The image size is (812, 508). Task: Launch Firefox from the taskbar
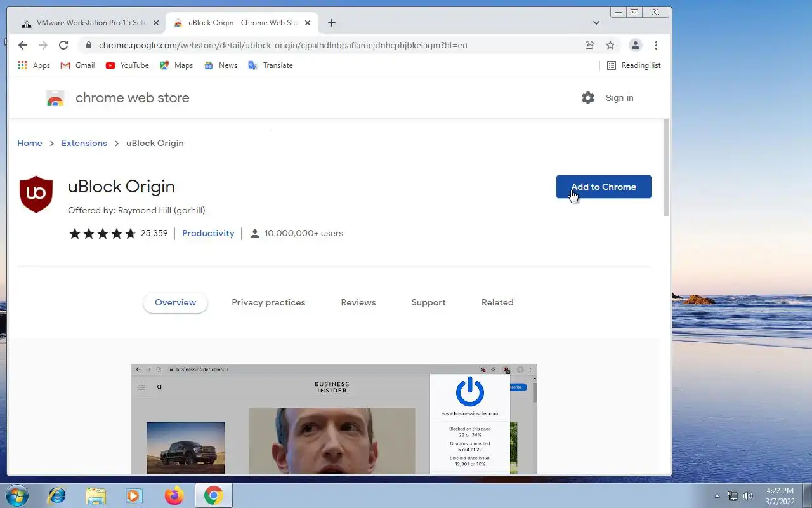pyautogui.click(x=174, y=495)
